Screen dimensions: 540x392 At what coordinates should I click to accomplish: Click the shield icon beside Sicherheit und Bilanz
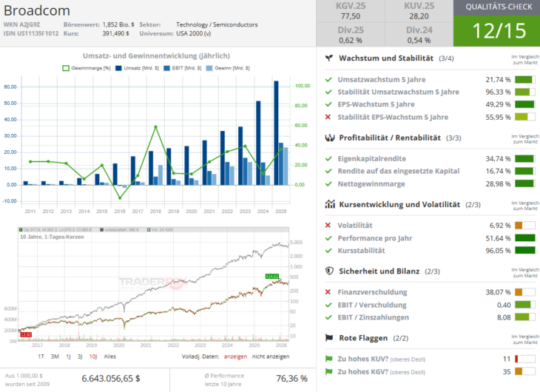[x=328, y=271]
